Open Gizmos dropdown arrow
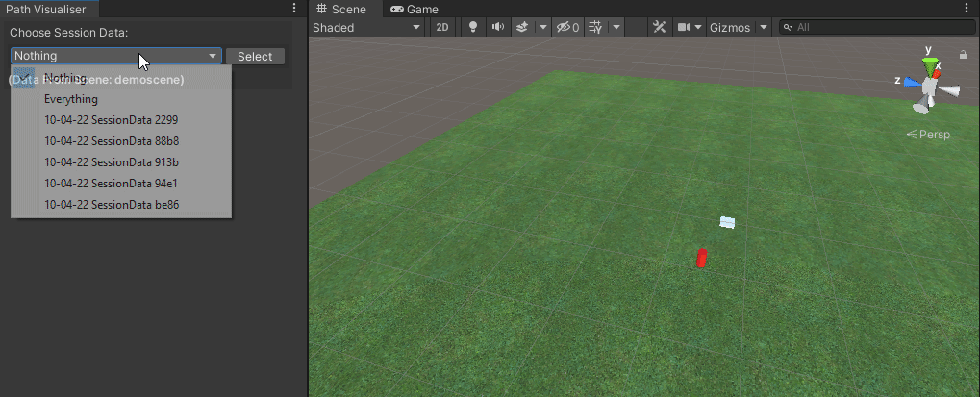 (x=763, y=28)
